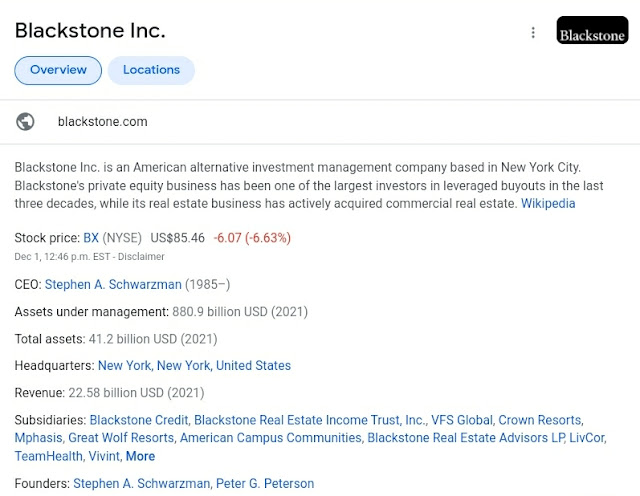Click the BX stock ticker link
640x496 pixels.
pos(91,238)
